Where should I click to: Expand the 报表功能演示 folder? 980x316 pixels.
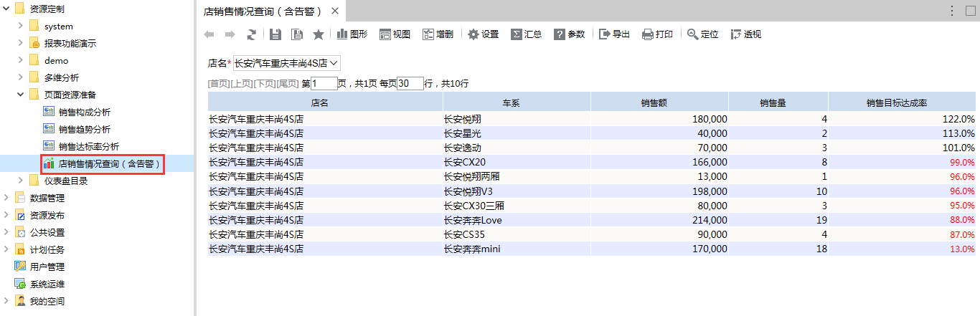coord(20,43)
